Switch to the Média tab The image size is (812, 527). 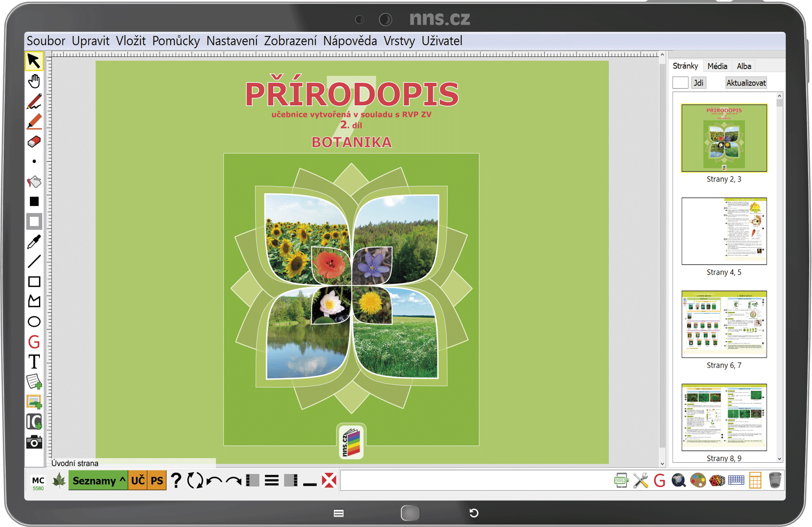coord(717,66)
